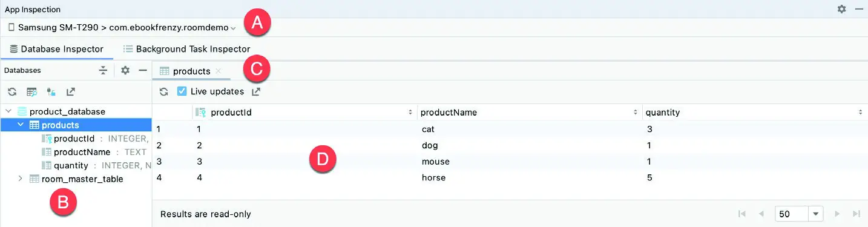Export databases icon in the left panel toolbar

click(x=71, y=92)
